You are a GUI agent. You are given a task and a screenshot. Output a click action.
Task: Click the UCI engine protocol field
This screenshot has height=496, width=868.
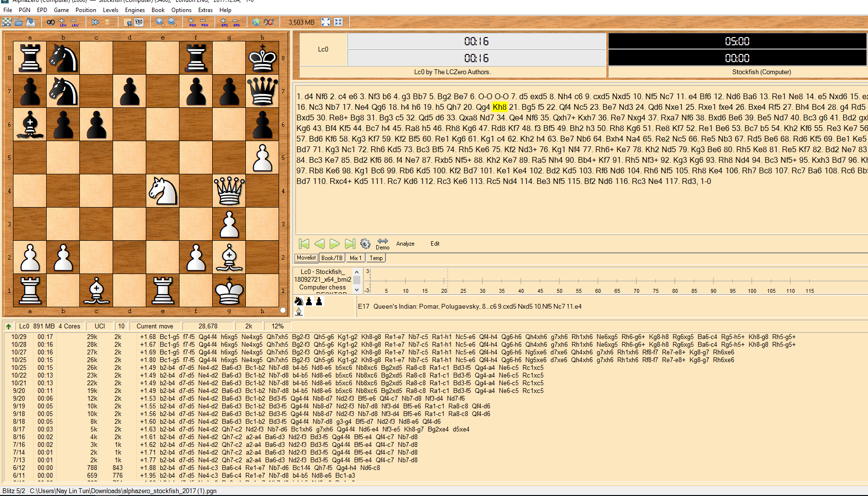coord(100,326)
